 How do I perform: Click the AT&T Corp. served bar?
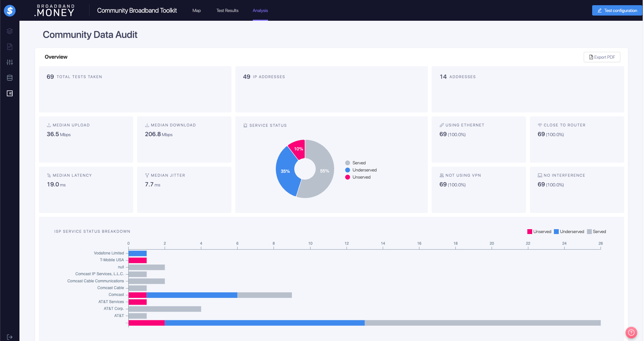coord(165,309)
